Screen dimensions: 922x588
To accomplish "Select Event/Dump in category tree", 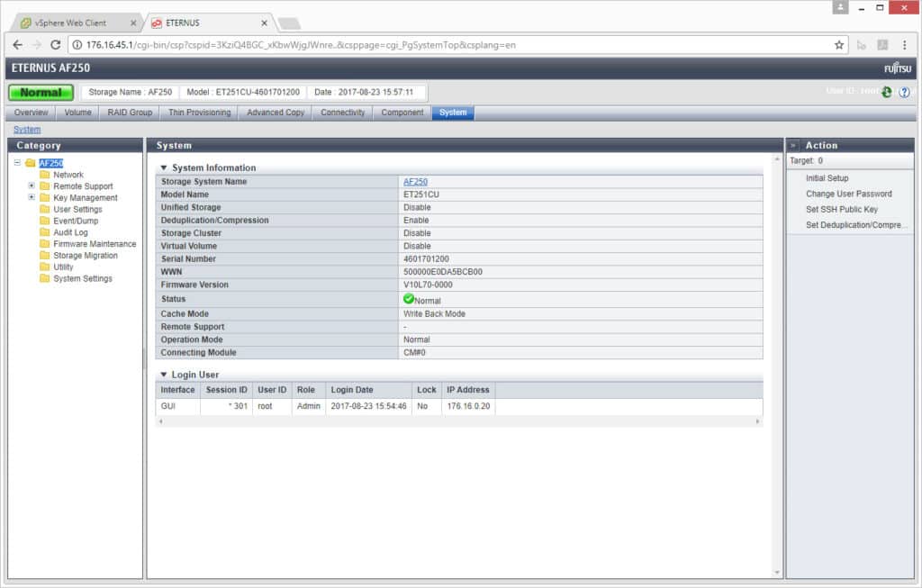I will tap(76, 221).
